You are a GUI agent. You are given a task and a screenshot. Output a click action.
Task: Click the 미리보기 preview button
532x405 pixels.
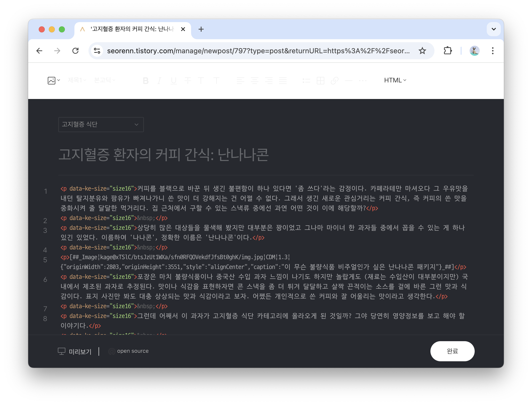click(x=75, y=351)
